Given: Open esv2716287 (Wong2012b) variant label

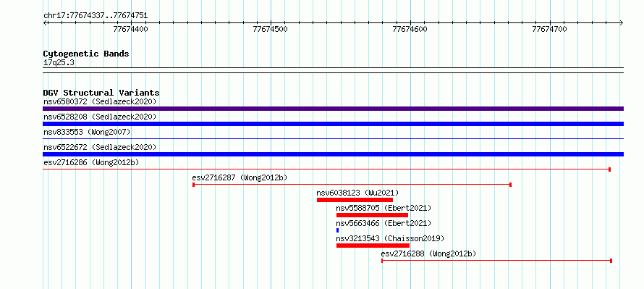Looking at the screenshot, I should coord(240,177).
